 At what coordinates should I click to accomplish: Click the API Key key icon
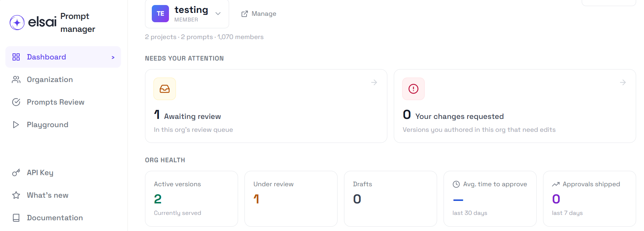tap(16, 173)
